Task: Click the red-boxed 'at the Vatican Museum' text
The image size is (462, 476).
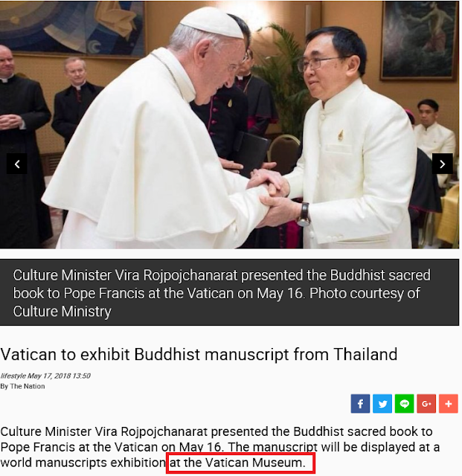Action: coord(237,463)
